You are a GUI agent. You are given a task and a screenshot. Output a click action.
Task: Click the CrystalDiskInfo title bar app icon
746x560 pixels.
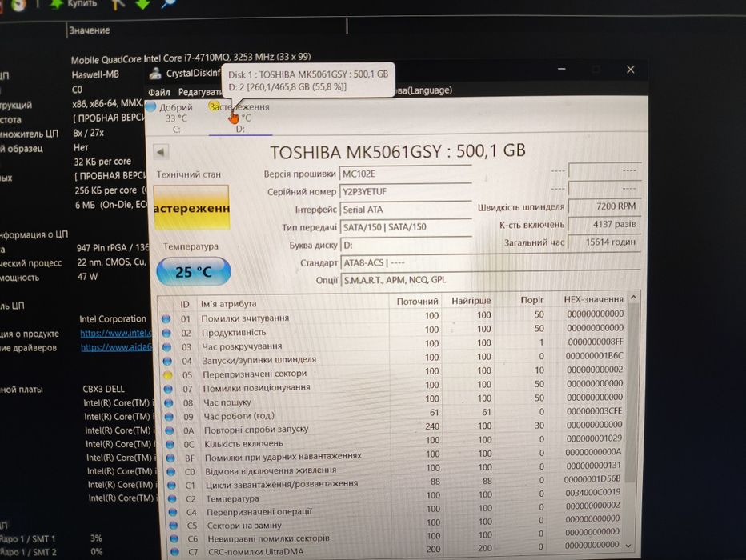point(155,74)
